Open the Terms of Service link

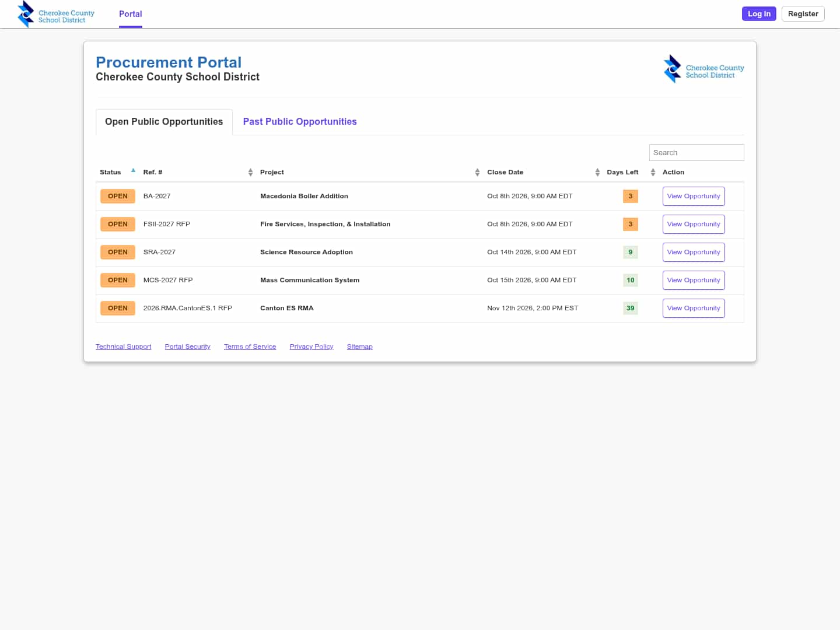point(250,346)
